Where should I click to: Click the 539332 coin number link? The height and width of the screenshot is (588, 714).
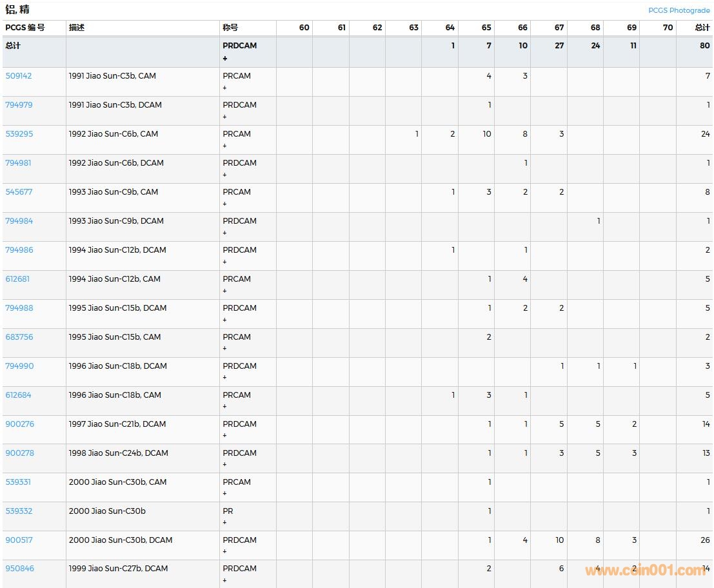19,511
